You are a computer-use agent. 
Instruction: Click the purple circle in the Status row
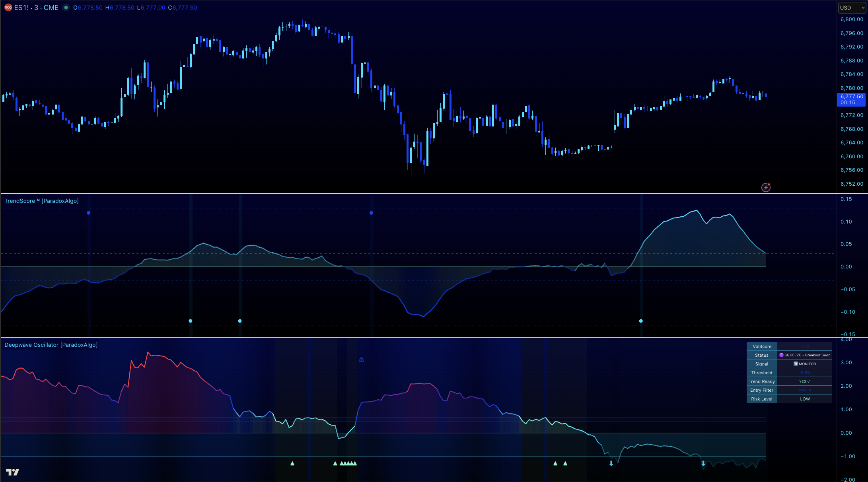(781, 355)
